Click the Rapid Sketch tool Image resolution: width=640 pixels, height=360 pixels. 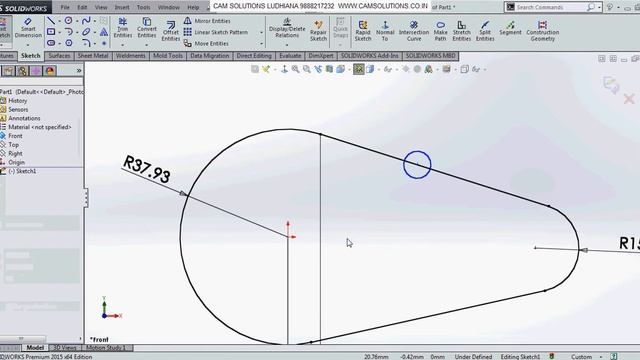[362, 31]
